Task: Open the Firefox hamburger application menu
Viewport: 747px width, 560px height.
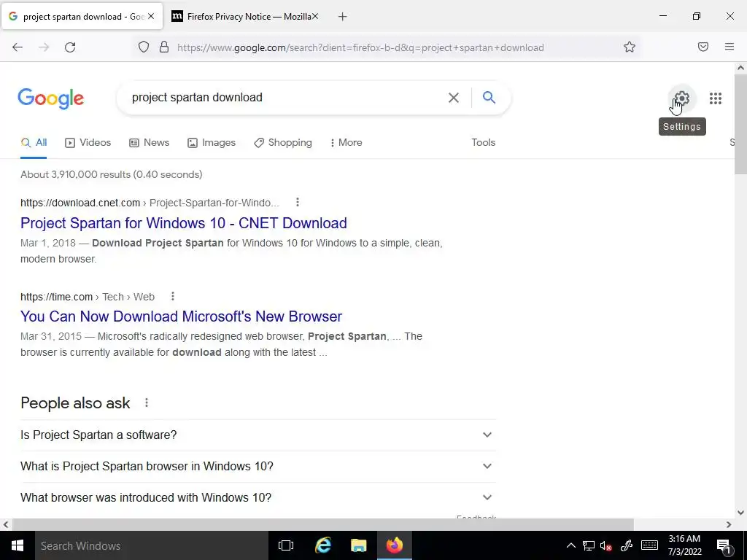Action: 729,47
